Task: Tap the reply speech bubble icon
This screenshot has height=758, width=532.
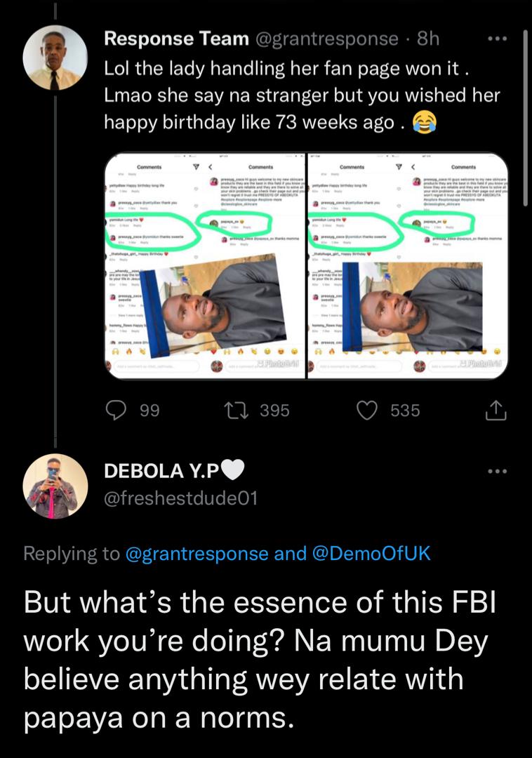Action: pyautogui.click(x=116, y=411)
